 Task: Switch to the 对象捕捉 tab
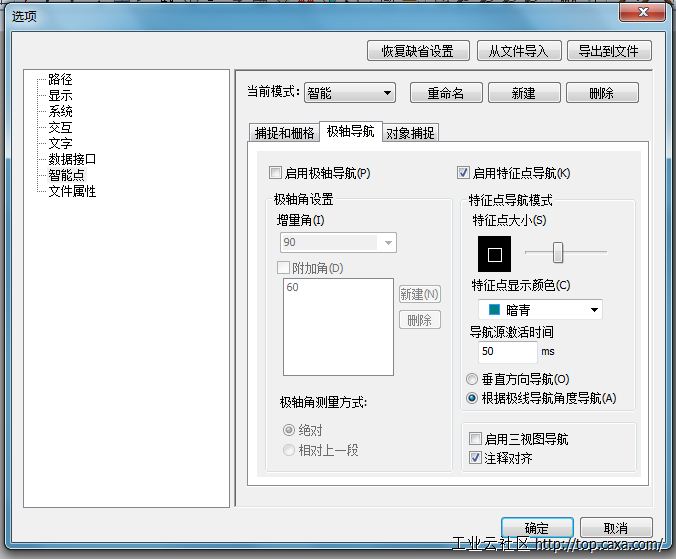coord(410,133)
